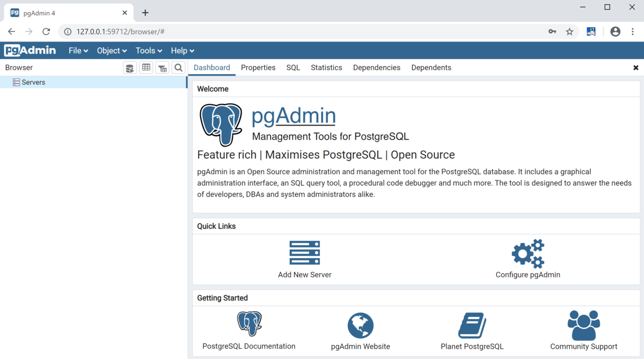
Task: Click the Add New Server label
Action: click(305, 275)
